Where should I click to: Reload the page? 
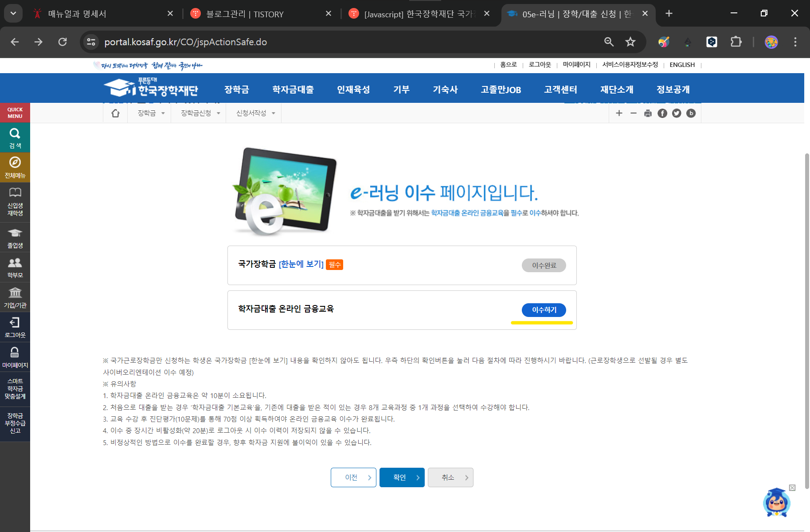tap(63, 42)
